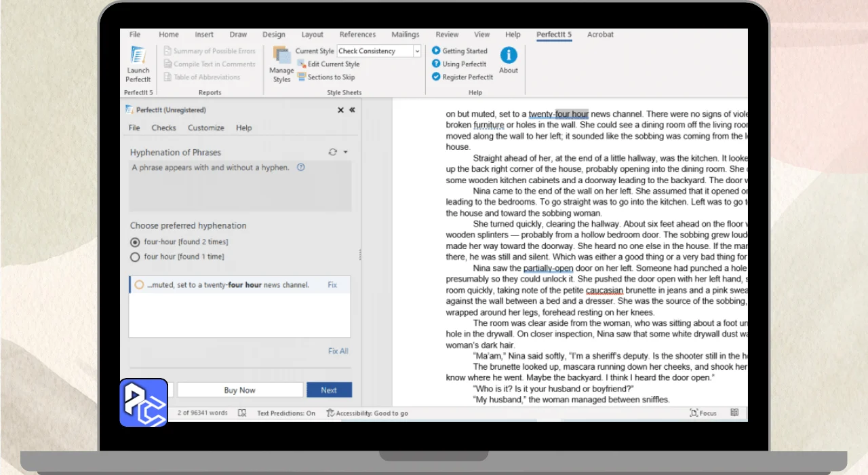Click the Next button

pyautogui.click(x=329, y=390)
